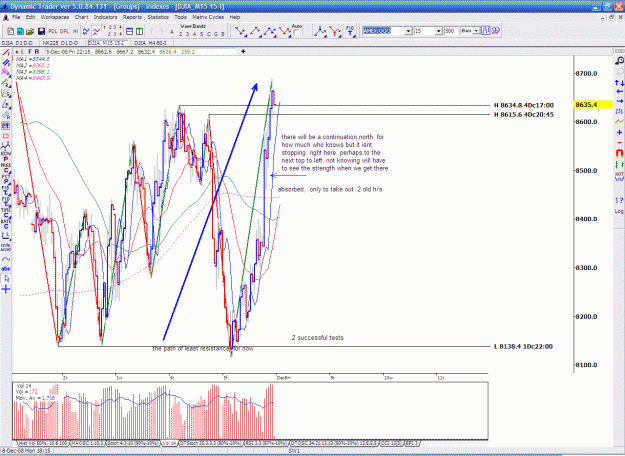
Task: Switch to NK225 D1 D-D tab
Action: click(x=61, y=43)
